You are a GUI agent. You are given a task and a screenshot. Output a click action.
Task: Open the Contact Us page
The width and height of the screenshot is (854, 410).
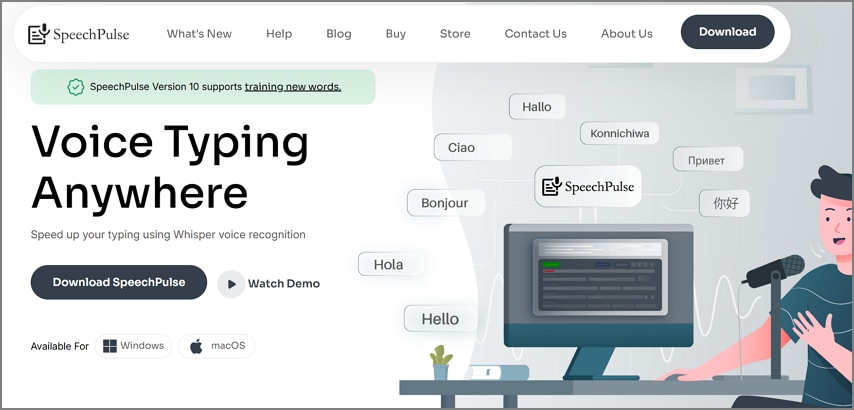coord(535,34)
